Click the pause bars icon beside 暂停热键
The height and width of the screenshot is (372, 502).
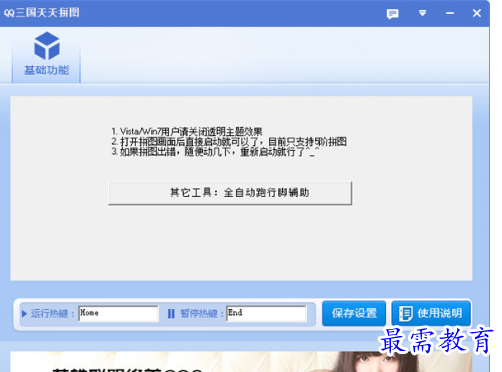tap(171, 314)
